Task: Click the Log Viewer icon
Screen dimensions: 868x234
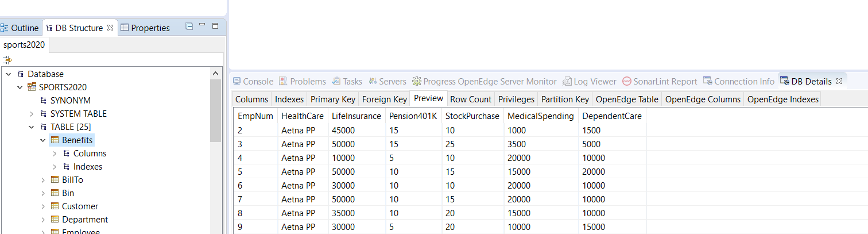Action: tap(567, 82)
